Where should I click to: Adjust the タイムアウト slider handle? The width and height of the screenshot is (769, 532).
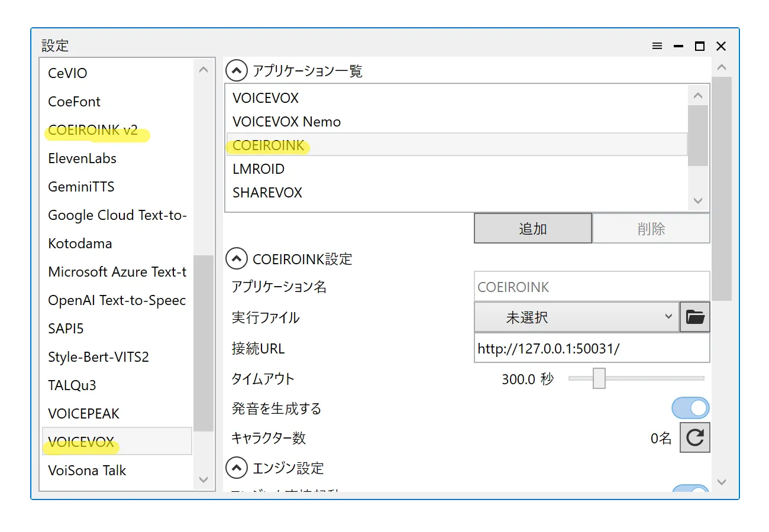pos(599,378)
